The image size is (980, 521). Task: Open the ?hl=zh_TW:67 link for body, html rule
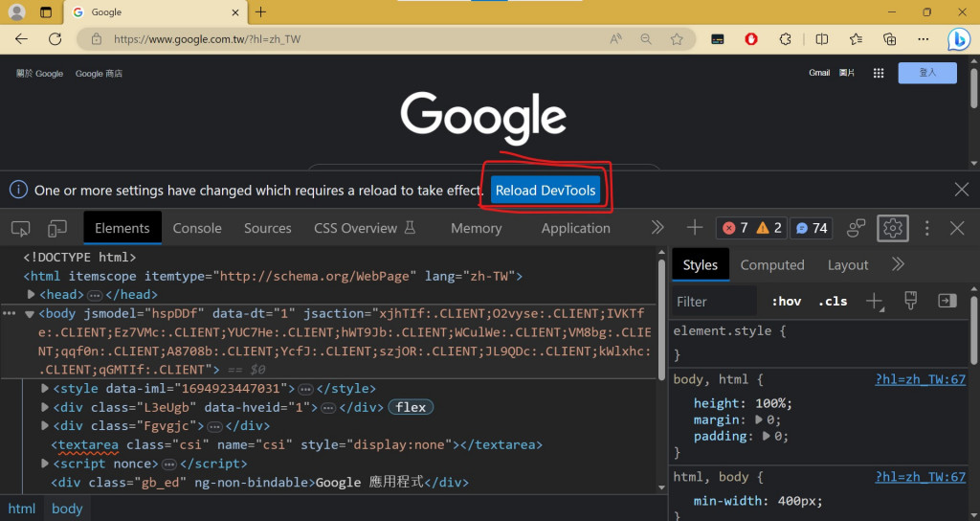pos(921,379)
